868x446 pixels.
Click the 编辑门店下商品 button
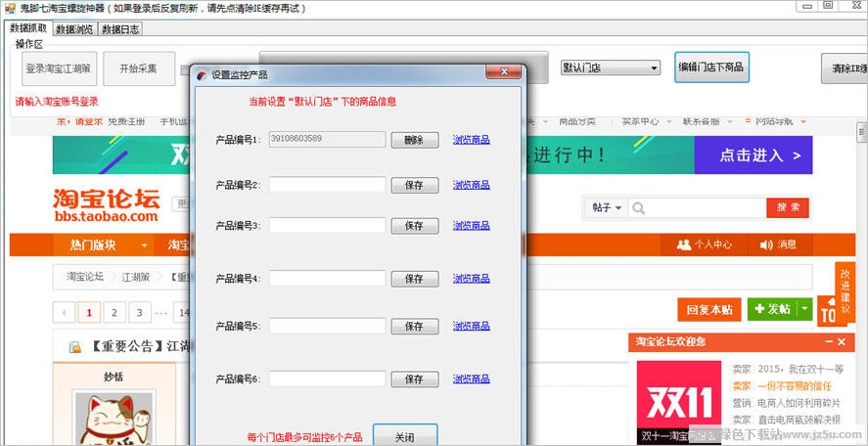click(x=711, y=67)
